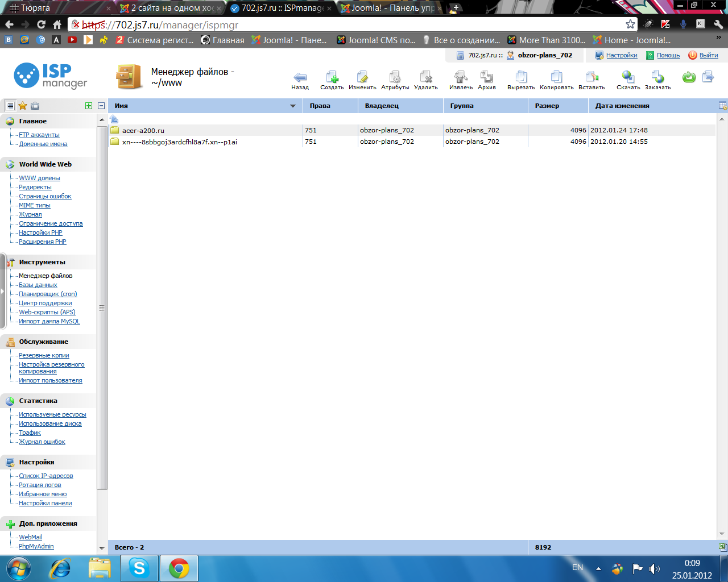The image size is (728, 582).
Task: Collapse the Статистика section
Action: point(38,401)
